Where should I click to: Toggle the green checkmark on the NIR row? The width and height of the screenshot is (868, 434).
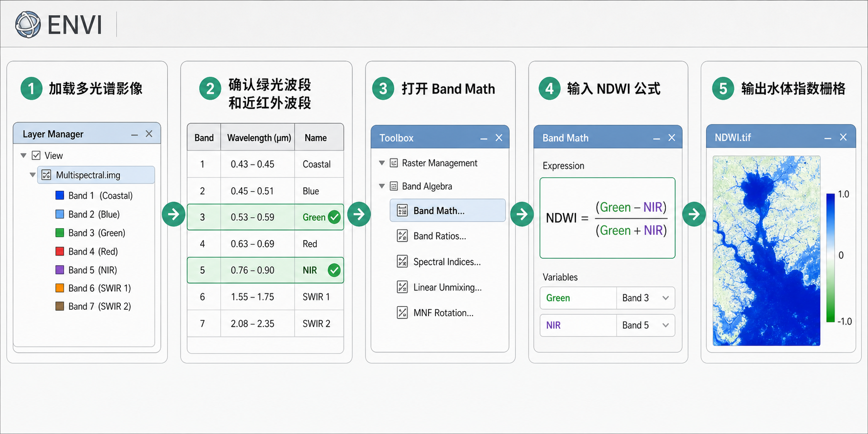(x=334, y=270)
